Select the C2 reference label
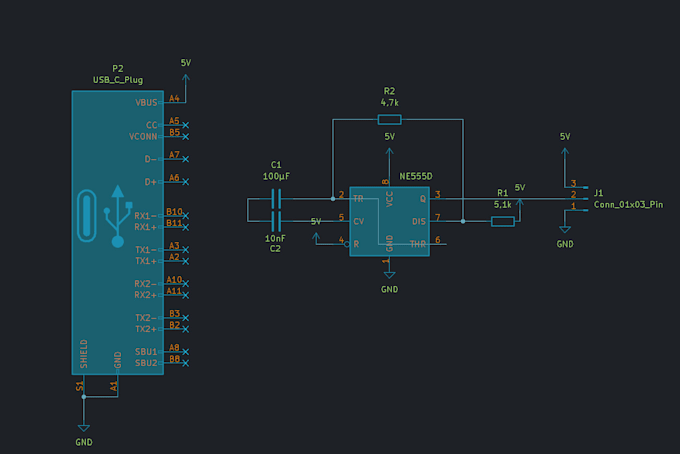 coord(275,249)
